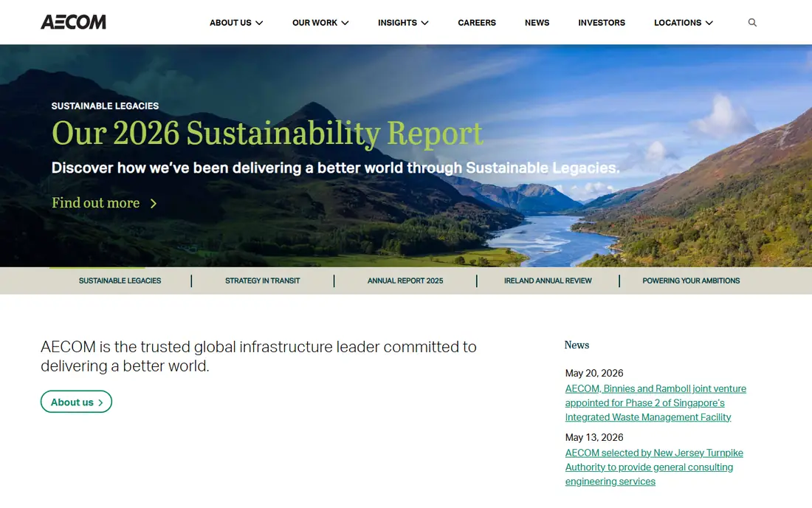Image resolution: width=812 pixels, height=508 pixels.
Task: Select the Ireland Annual Review tab
Action: [548, 281]
